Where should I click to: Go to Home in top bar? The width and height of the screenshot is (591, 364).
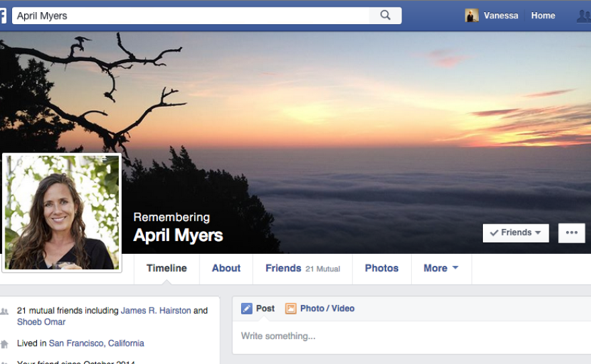pyautogui.click(x=543, y=15)
